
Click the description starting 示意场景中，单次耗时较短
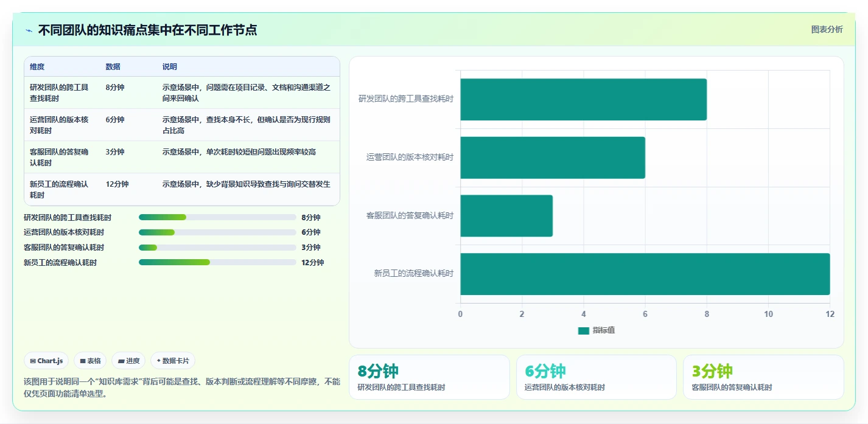click(x=239, y=151)
